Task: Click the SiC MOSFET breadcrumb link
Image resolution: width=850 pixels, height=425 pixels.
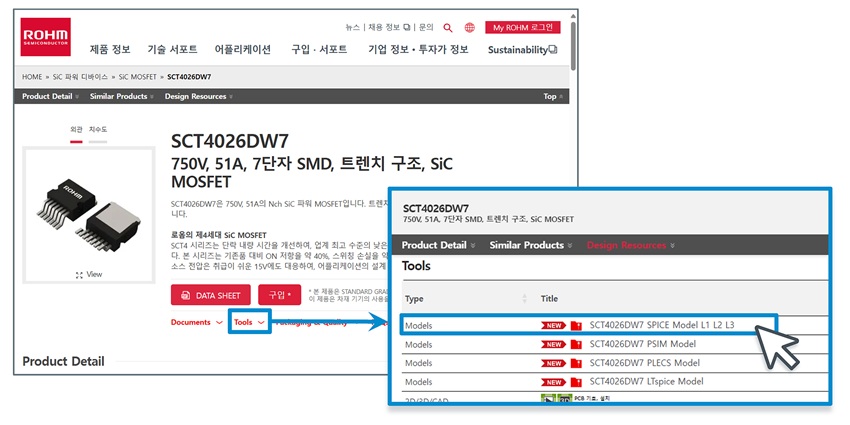Action: (x=140, y=76)
